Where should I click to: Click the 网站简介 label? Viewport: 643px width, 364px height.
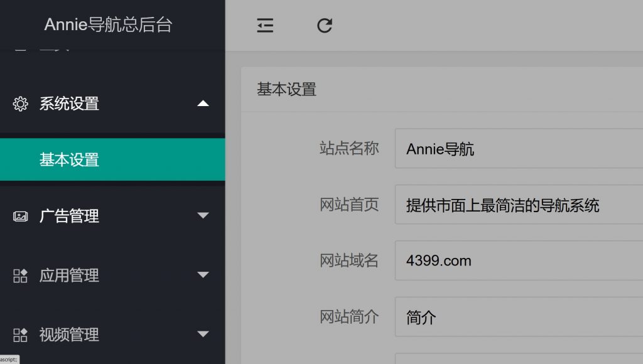click(x=349, y=317)
